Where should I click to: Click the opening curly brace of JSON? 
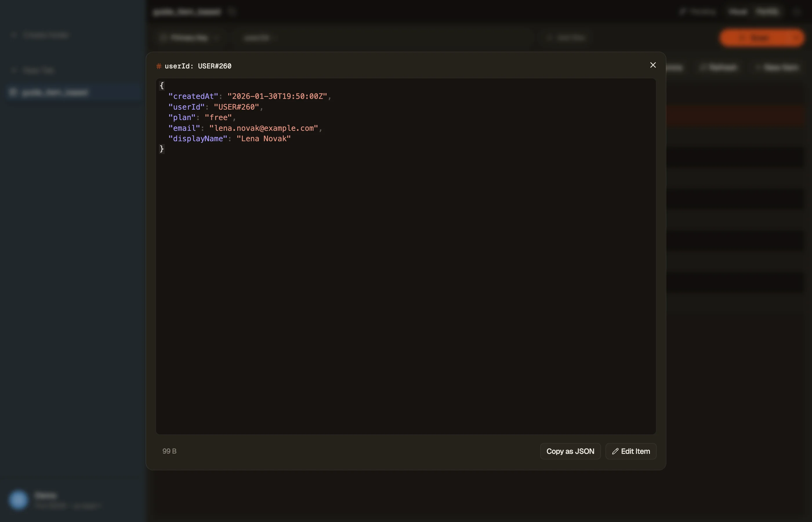coord(162,86)
